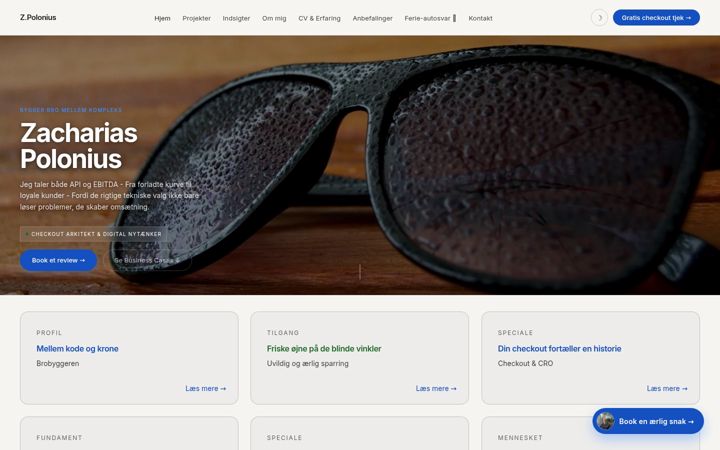Click the Gratis checkout tjek button

(x=656, y=17)
